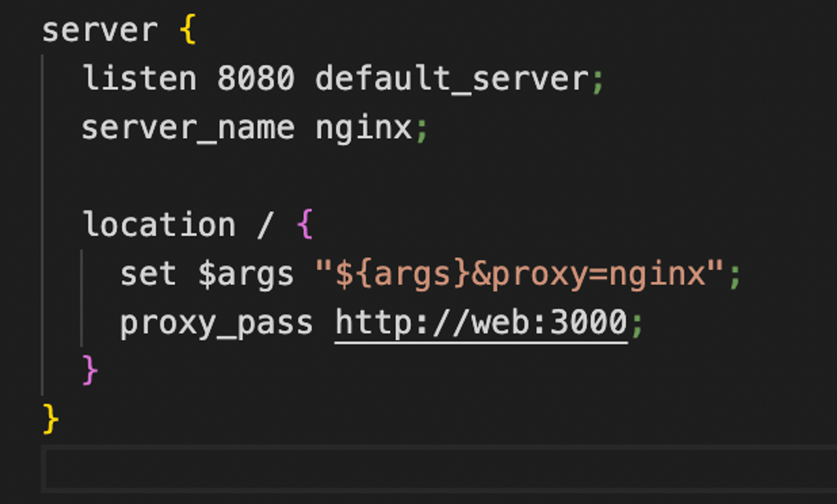Click the semicolon after default_server
This screenshot has height=504, width=837.
pyautogui.click(x=598, y=81)
